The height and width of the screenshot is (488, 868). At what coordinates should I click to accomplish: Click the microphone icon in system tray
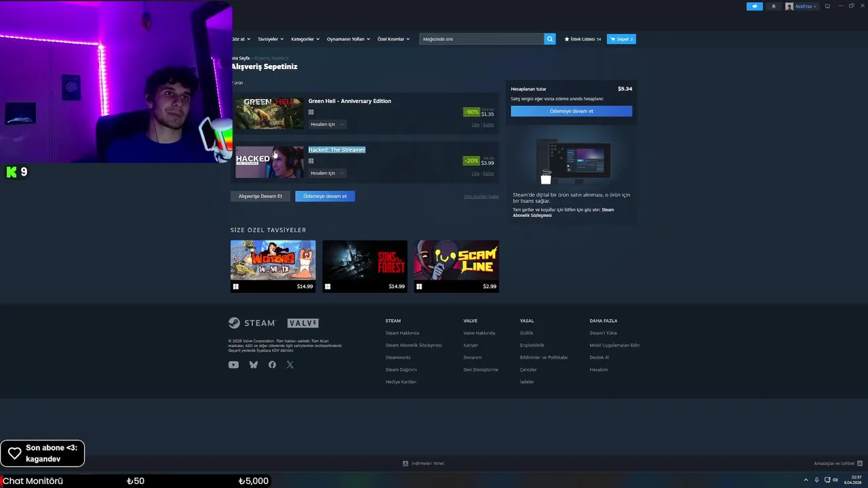816,481
